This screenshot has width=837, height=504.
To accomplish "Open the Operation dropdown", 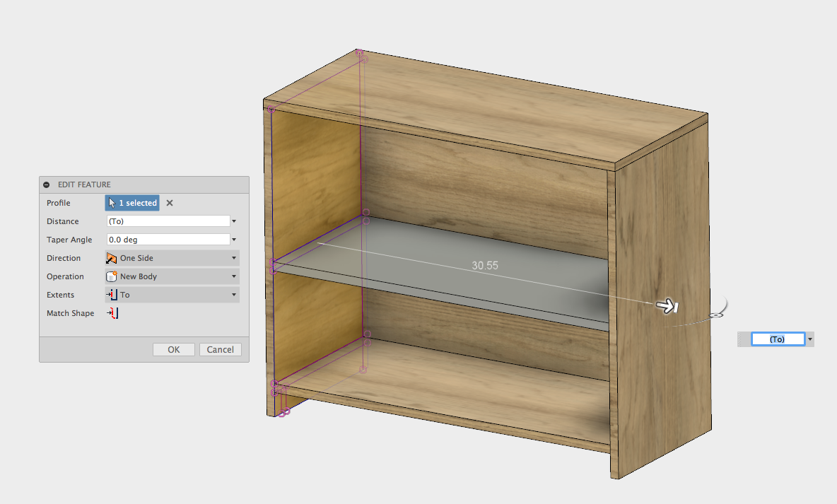I will click(x=233, y=276).
